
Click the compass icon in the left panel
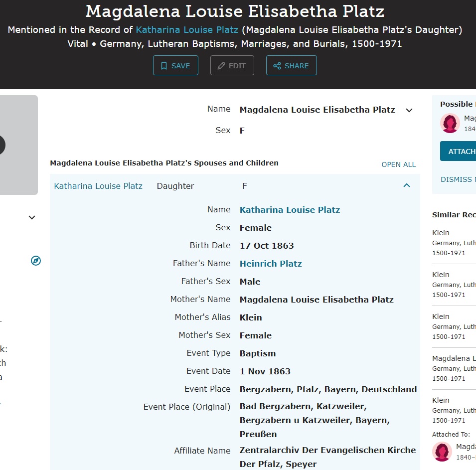(x=36, y=261)
